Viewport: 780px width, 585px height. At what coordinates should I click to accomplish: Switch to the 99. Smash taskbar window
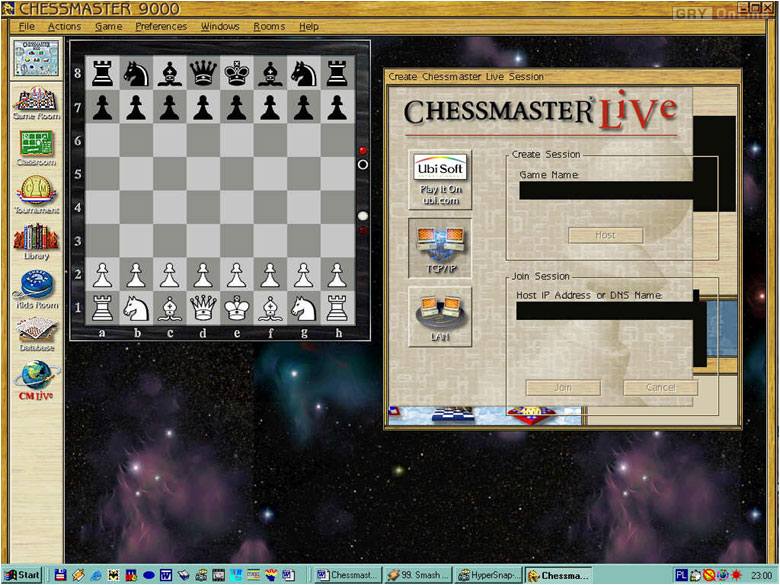pos(419,575)
